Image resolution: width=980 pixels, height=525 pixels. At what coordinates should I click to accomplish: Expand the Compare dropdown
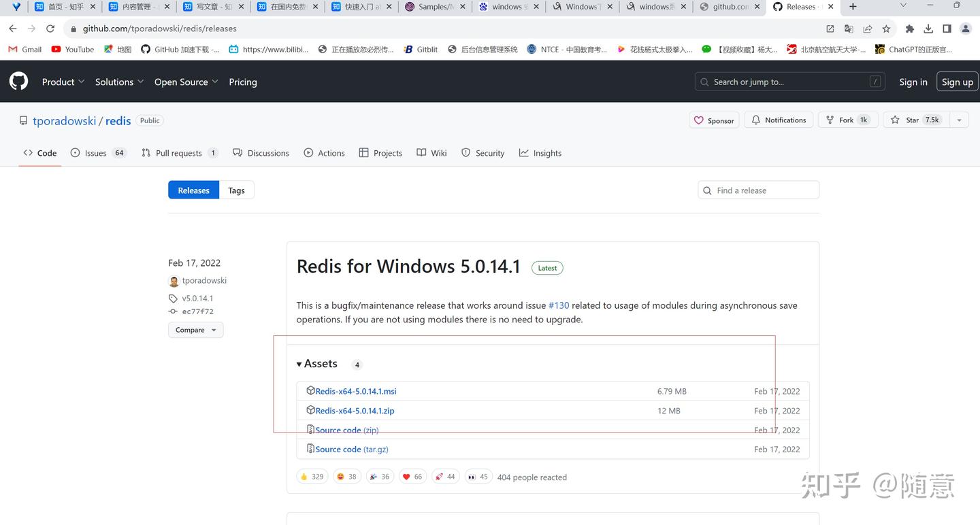coord(195,330)
